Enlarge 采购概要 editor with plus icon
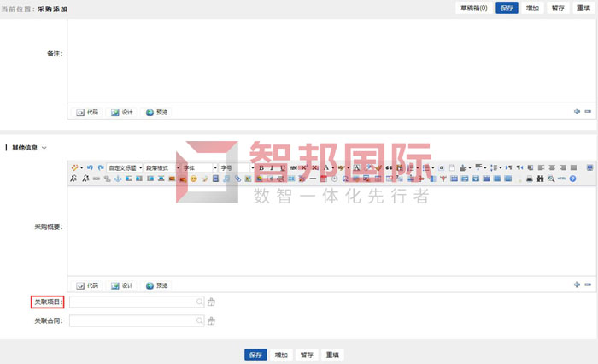 (x=577, y=285)
